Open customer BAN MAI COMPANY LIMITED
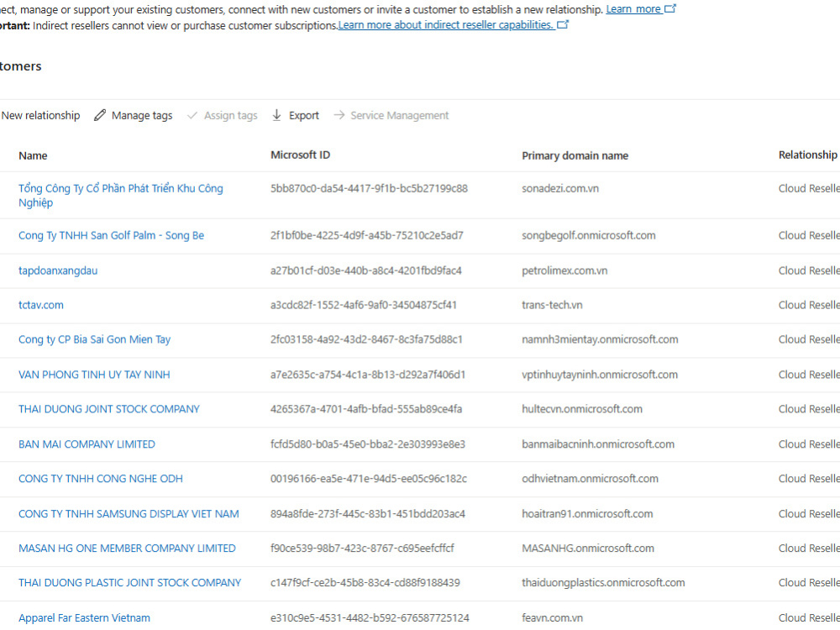 click(87, 444)
